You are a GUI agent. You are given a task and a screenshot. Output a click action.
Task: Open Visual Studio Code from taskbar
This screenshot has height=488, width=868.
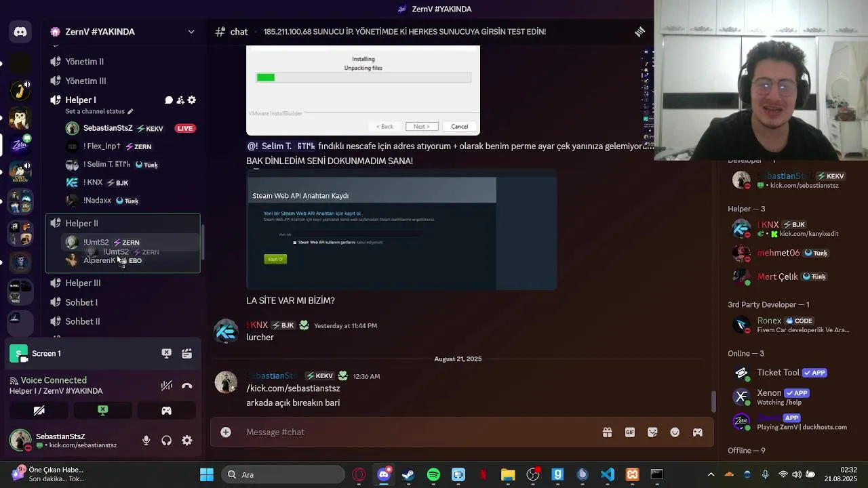[x=608, y=474]
